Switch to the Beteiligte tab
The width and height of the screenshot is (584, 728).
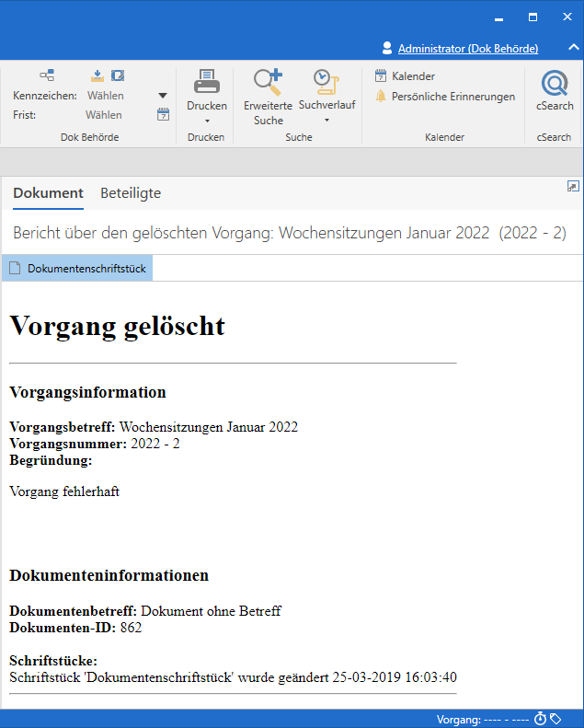click(x=131, y=193)
